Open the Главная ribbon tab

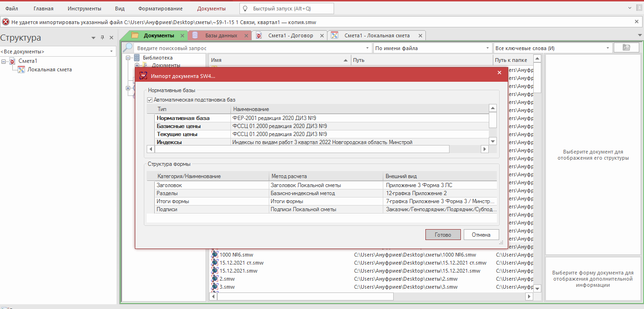point(44,9)
